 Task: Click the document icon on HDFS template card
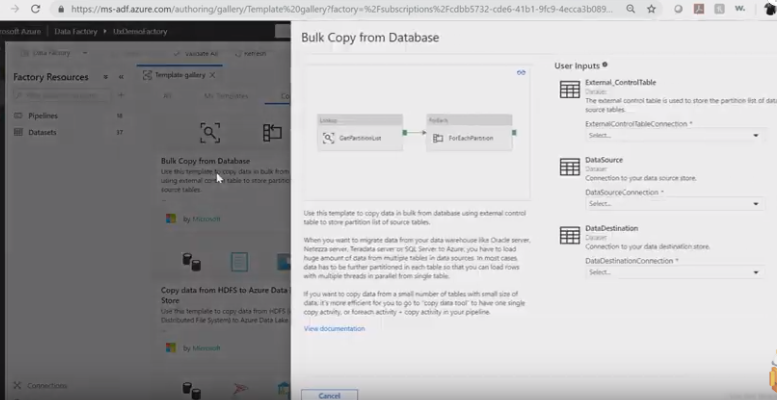click(x=239, y=262)
